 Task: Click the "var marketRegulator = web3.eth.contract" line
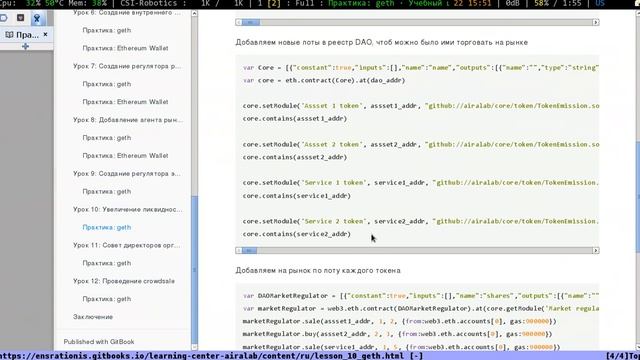point(420,309)
